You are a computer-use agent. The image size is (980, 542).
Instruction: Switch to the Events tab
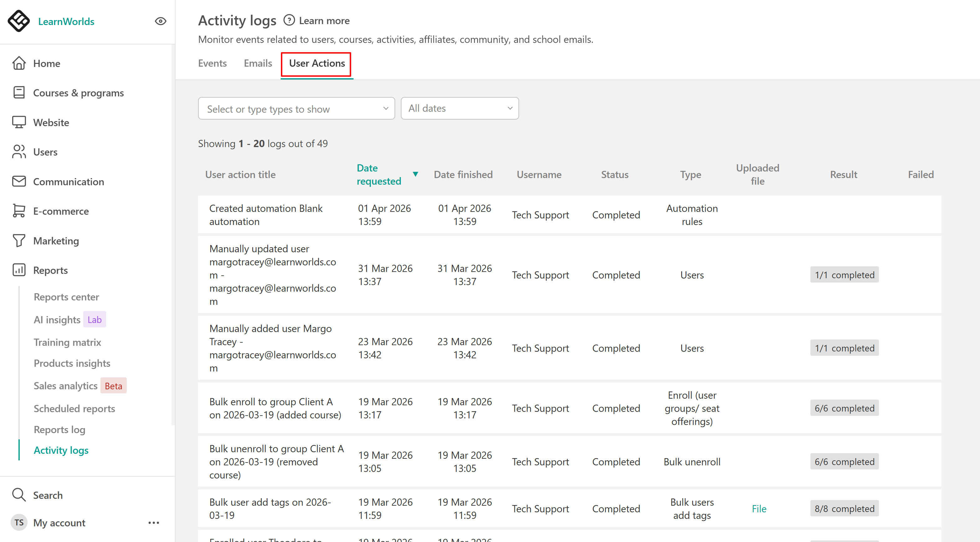[x=212, y=63]
